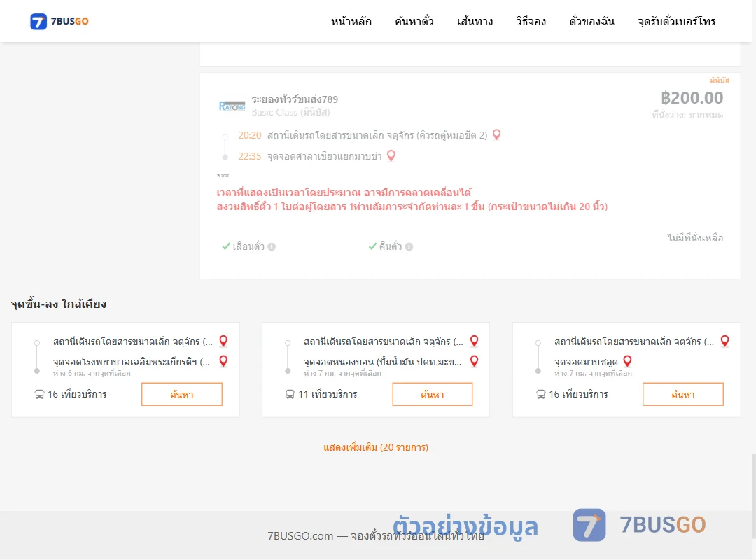This screenshot has width=756, height=560.
Task: Search the มาบชลูด route with ค้นหา
Action: click(x=682, y=395)
